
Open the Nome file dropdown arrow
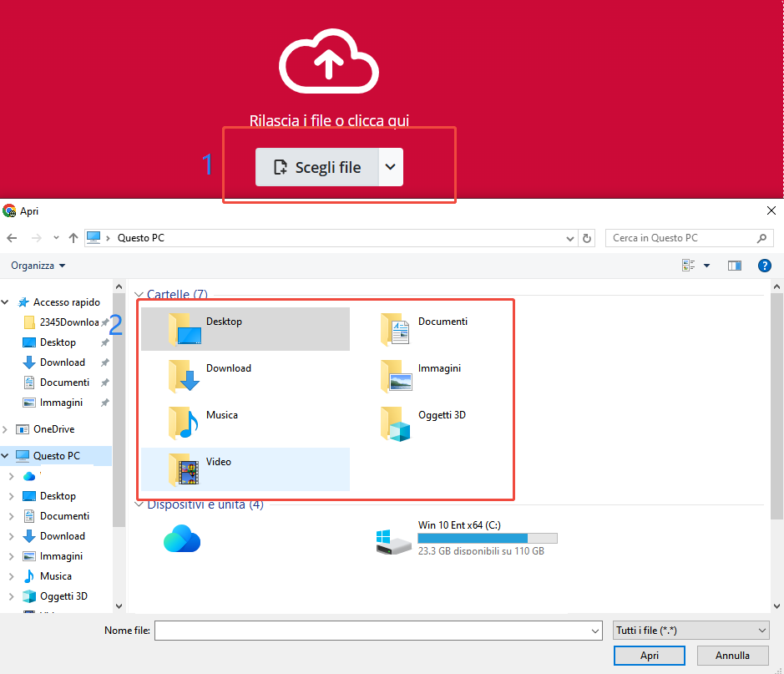pos(595,631)
